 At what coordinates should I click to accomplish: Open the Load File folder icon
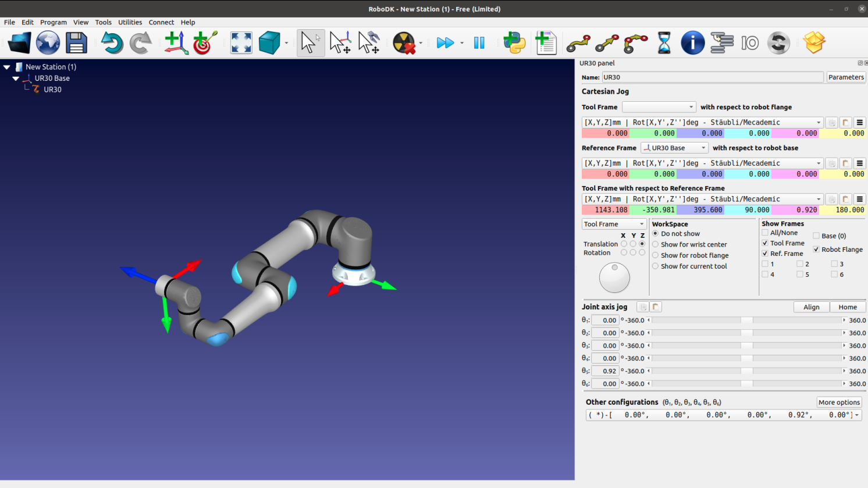tap(19, 43)
